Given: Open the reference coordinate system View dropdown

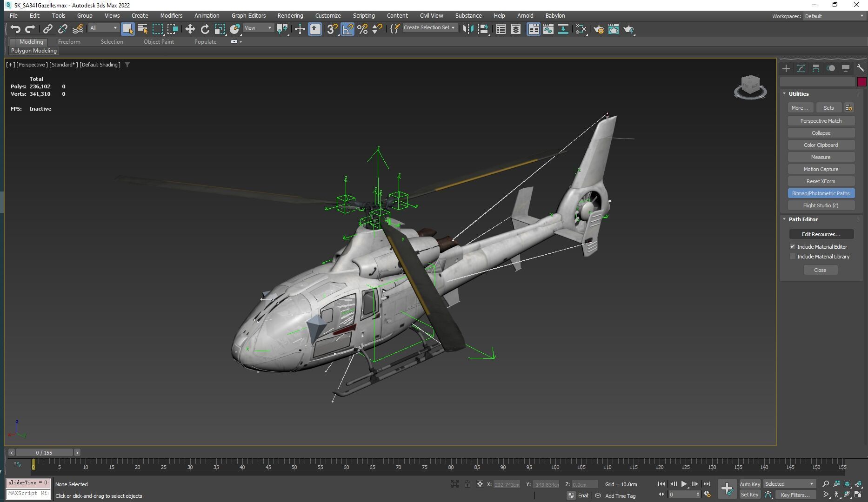Looking at the screenshot, I should (258, 28).
